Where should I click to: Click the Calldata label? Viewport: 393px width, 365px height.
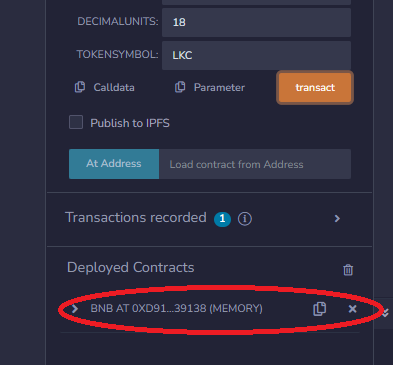point(114,87)
